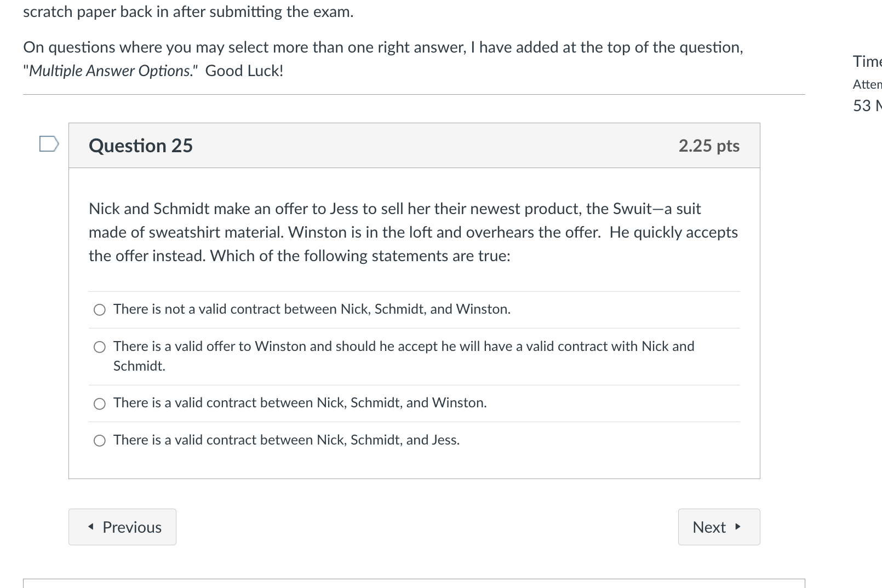The image size is (882, 588).
Task: Click the left arrow icon on Previous button
Action: tap(92, 527)
